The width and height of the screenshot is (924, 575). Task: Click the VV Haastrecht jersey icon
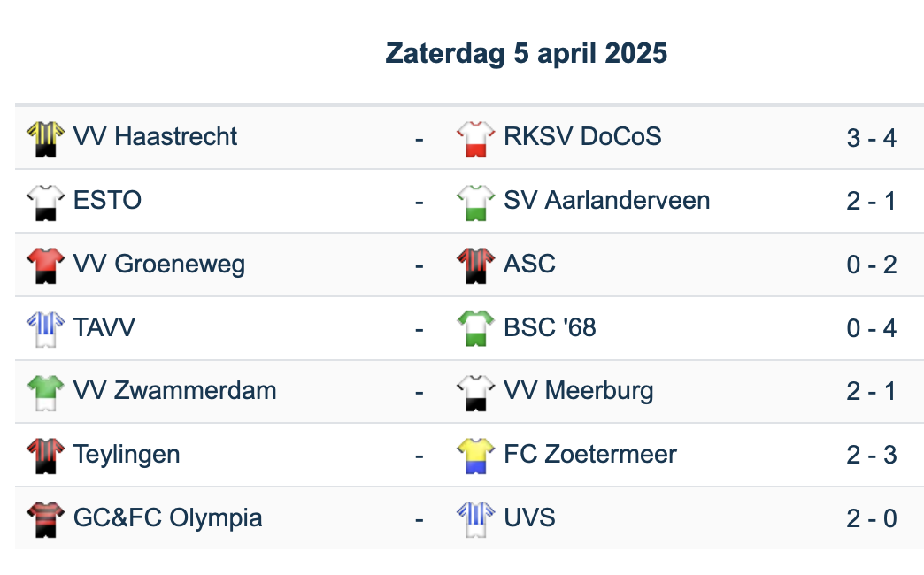(x=45, y=138)
